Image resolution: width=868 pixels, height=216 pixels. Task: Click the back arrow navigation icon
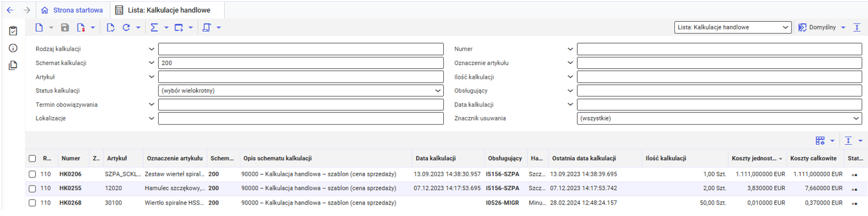10,10
